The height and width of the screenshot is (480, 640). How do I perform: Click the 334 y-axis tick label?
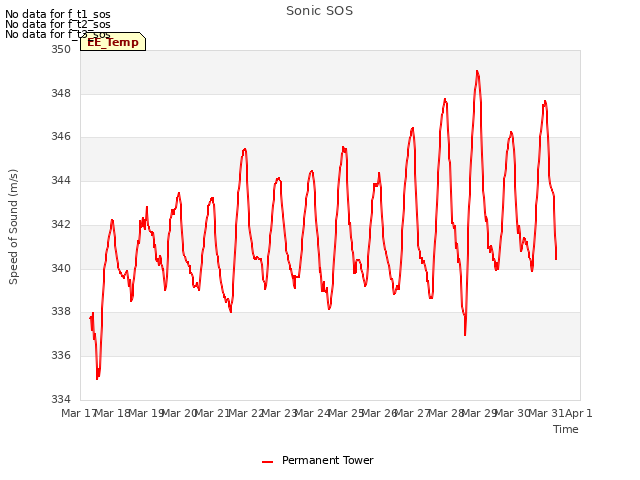pos(61,399)
